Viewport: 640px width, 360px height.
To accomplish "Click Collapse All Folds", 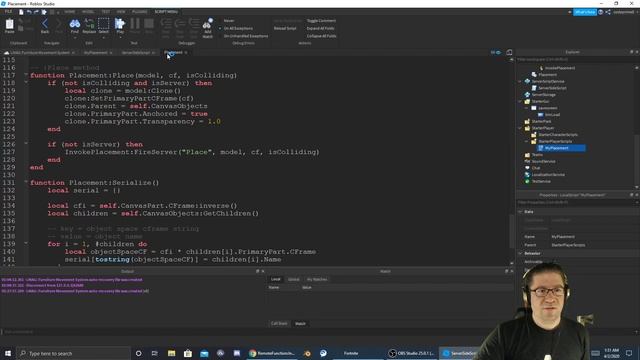I will (x=321, y=36).
